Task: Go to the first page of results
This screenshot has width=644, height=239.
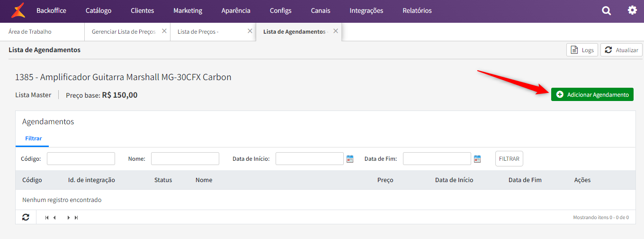Action: click(47, 218)
